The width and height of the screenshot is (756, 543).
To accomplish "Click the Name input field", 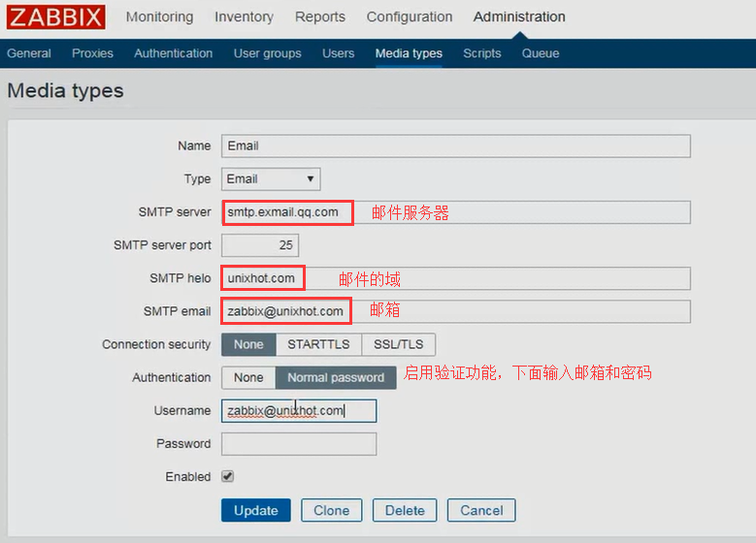I will tap(455, 146).
